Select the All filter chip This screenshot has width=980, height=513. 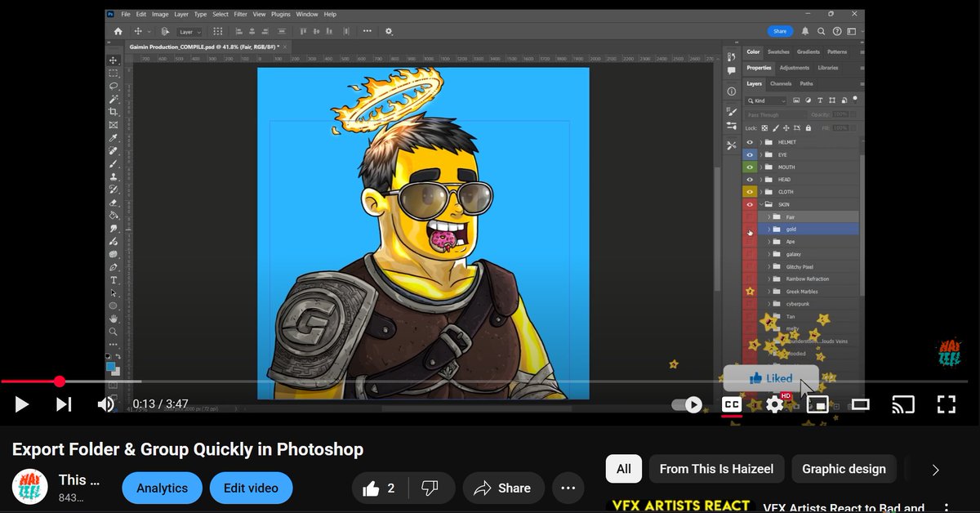point(624,469)
